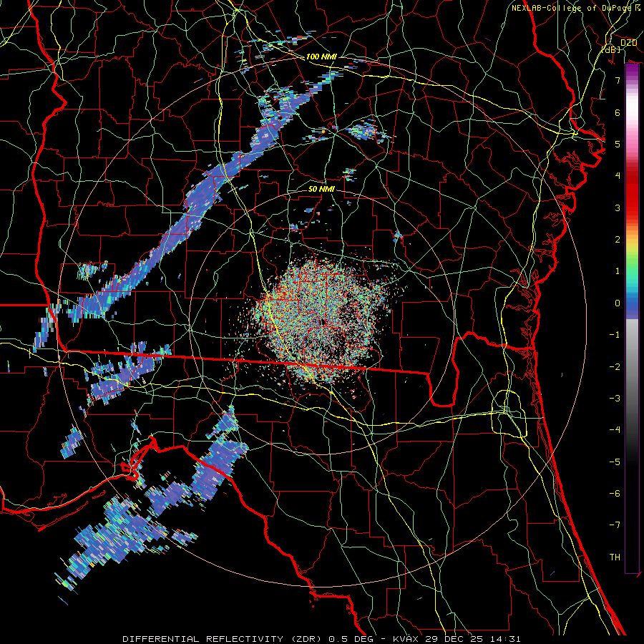The height and width of the screenshot is (644, 644).
Task: Click the value 7 on the color scale
Action: (x=618, y=80)
